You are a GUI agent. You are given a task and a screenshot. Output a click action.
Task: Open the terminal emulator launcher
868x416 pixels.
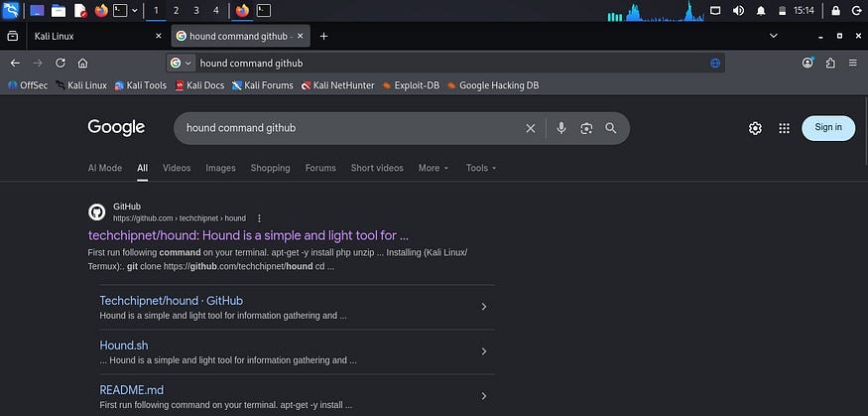coord(120,11)
